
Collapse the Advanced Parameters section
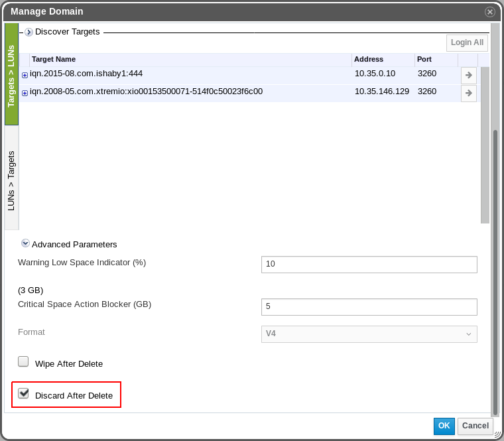click(25, 243)
